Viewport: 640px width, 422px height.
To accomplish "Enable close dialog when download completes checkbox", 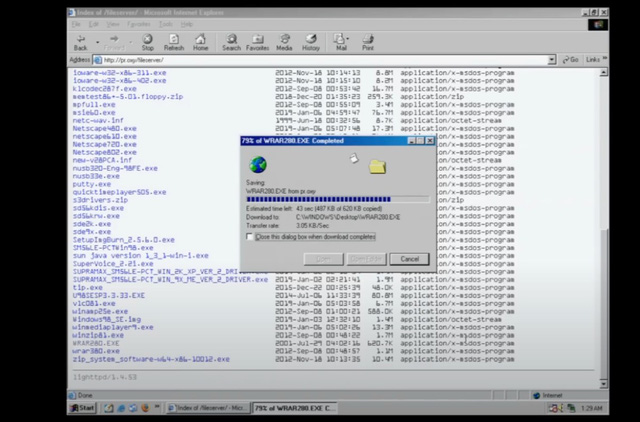I will [x=251, y=237].
